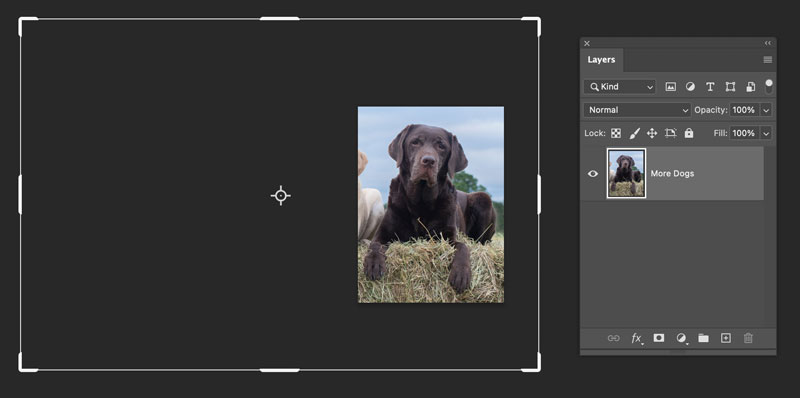800x398 pixels.
Task: Filter layers by smart object icon
Action: pos(751,87)
